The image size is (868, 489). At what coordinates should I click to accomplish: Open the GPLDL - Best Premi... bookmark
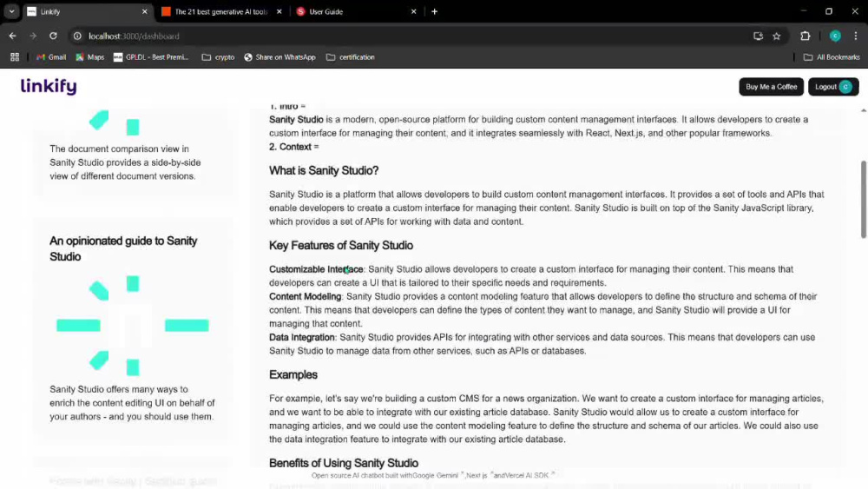151,57
